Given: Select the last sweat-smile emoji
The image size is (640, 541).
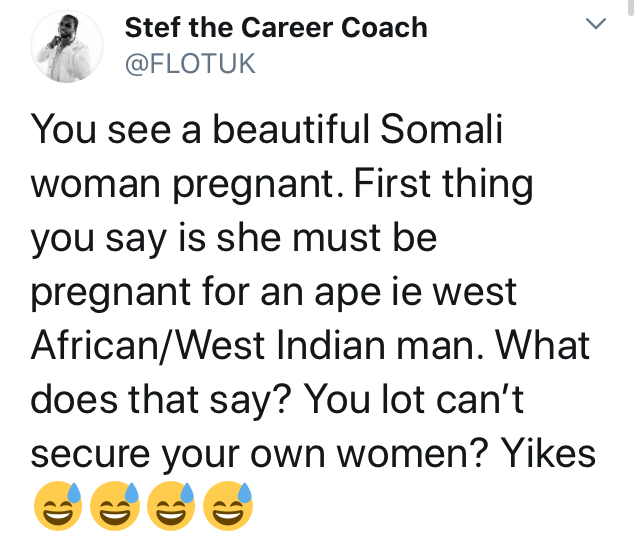Looking at the screenshot, I should tap(228, 506).
